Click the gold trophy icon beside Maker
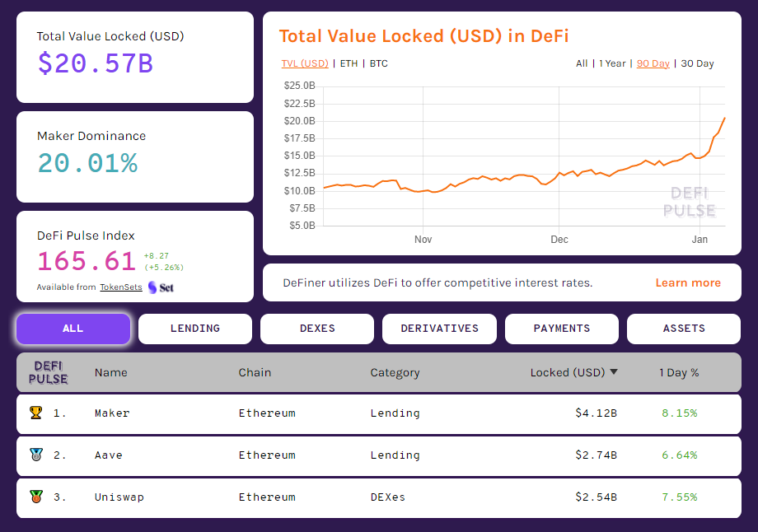Viewport: 758px width, 532px height. tap(35, 413)
